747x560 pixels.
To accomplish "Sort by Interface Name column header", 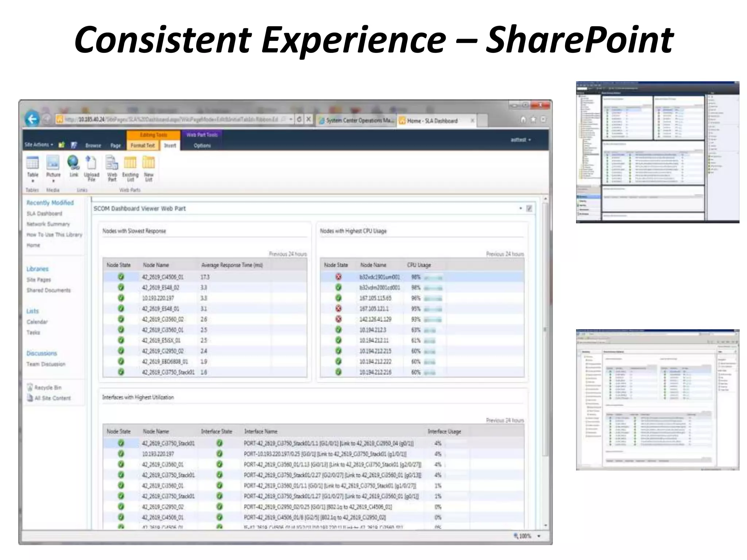I will 260,432.
